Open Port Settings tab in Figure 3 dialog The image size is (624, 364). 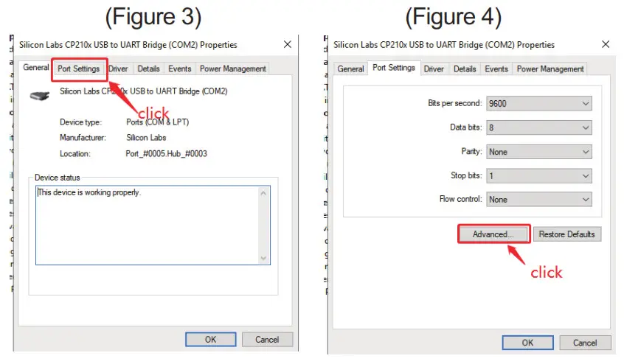[79, 69]
